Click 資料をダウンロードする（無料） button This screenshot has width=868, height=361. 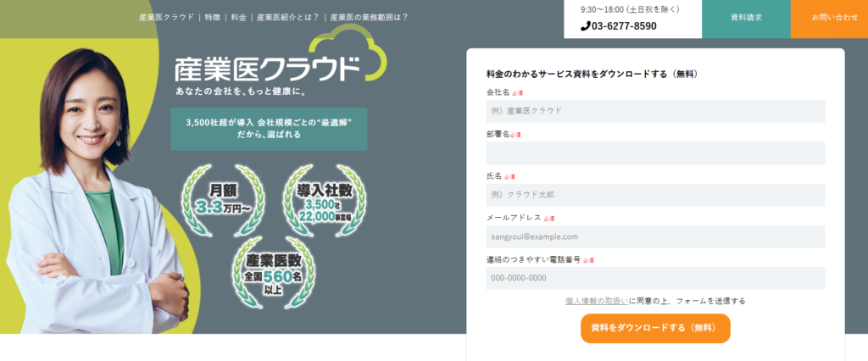click(x=655, y=328)
